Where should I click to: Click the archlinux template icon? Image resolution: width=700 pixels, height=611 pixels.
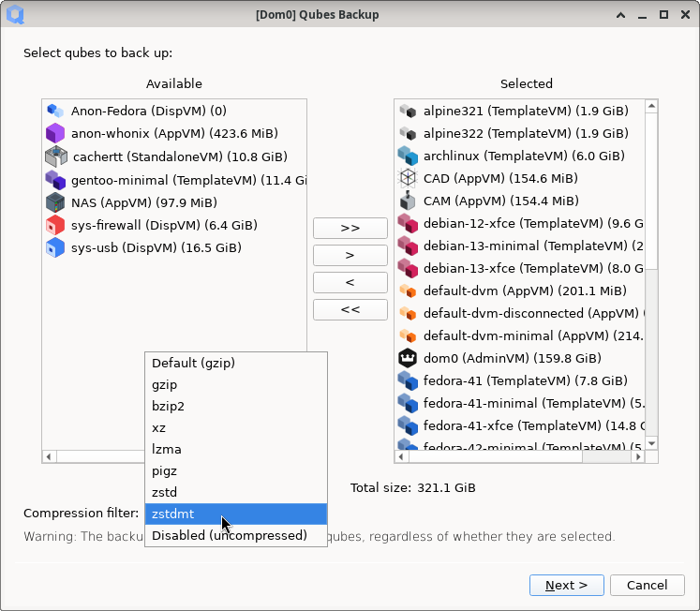pos(408,156)
